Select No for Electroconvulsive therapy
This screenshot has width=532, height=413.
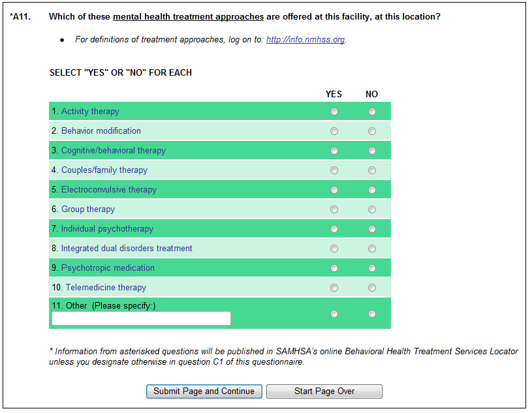pyautogui.click(x=372, y=190)
